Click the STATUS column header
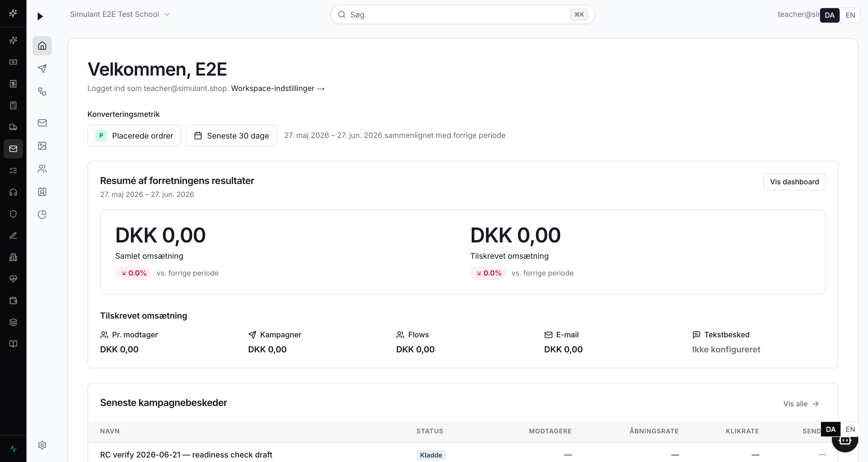Viewport: 868px width, 462px height. coord(429,431)
